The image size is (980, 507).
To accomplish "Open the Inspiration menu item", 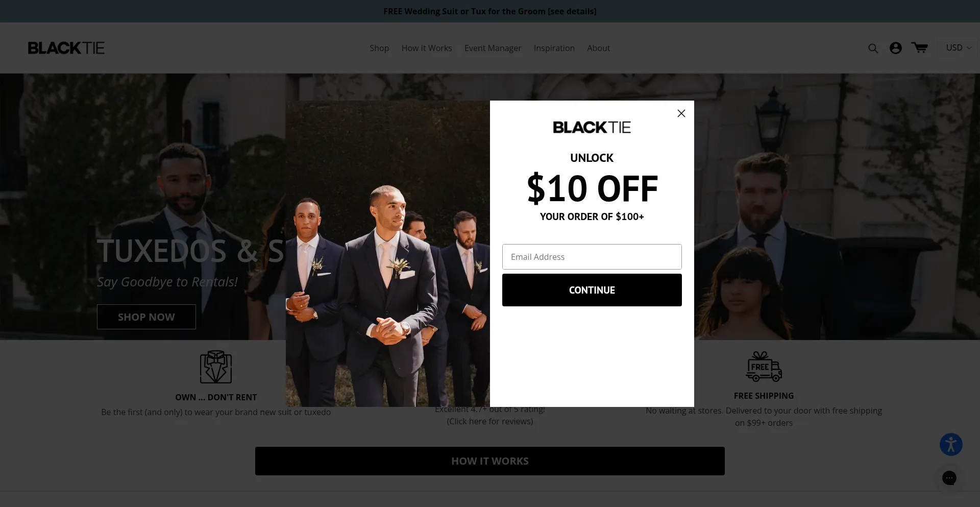I will (x=554, y=48).
